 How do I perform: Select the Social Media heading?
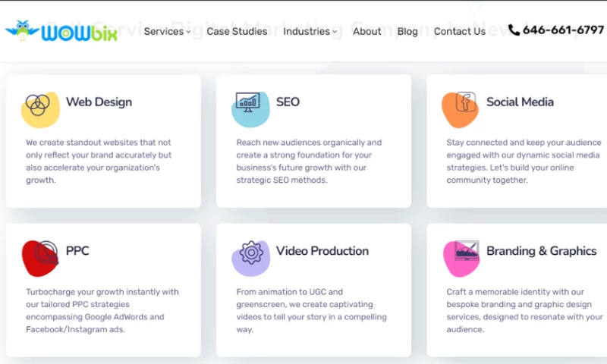coord(520,102)
